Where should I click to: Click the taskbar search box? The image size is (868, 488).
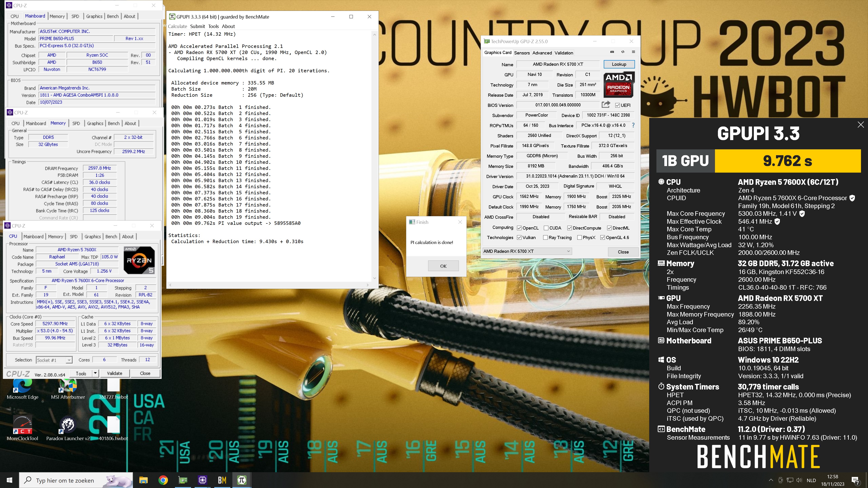point(76,480)
